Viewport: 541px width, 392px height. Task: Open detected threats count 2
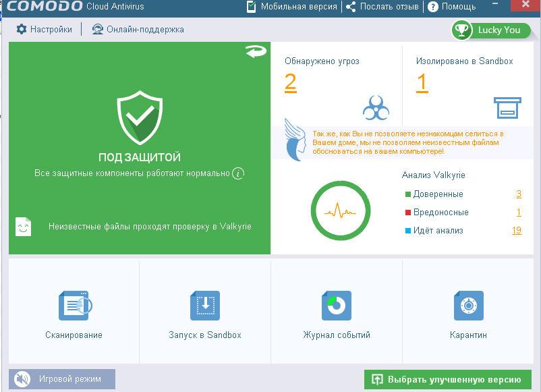pos(291,83)
